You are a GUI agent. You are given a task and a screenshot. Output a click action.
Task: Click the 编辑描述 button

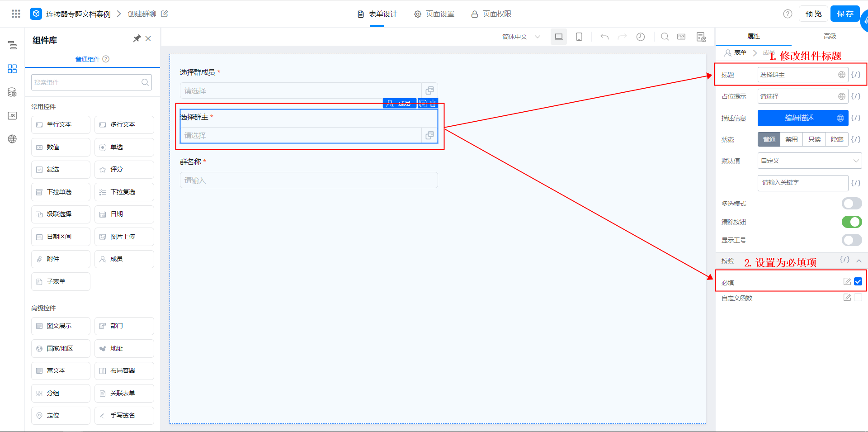[x=799, y=118]
